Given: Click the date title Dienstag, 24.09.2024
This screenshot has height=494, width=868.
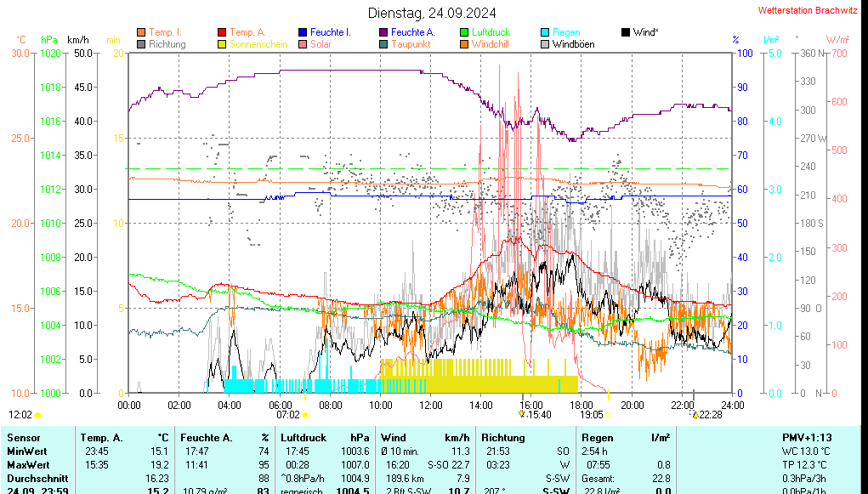Looking at the screenshot, I should point(432,13).
